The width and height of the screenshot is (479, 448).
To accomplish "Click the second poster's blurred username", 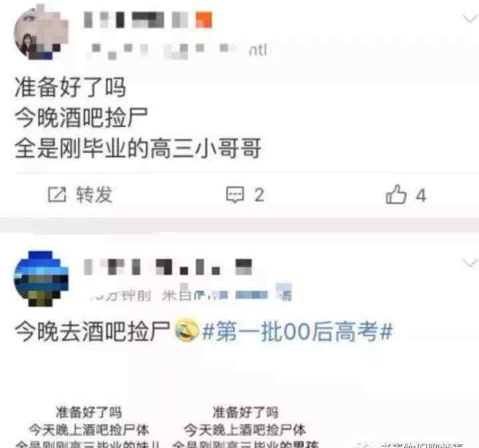I will [x=168, y=267].
